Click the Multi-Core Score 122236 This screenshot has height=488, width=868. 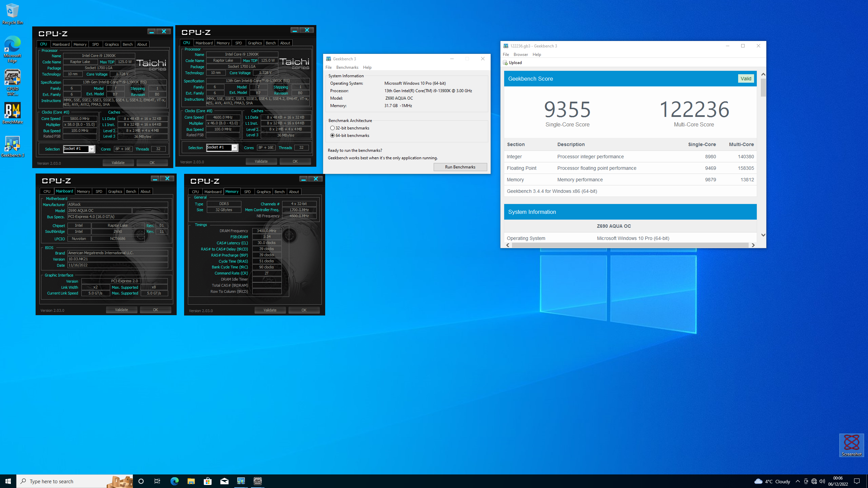point(694,109)
